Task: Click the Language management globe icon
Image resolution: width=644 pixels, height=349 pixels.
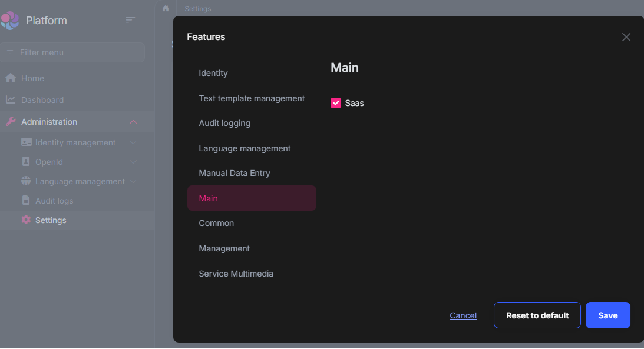Action: point(26,181)
